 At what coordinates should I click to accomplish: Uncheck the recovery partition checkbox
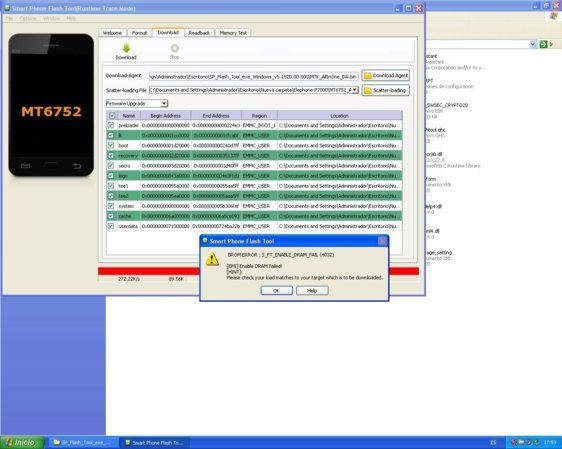111,156
